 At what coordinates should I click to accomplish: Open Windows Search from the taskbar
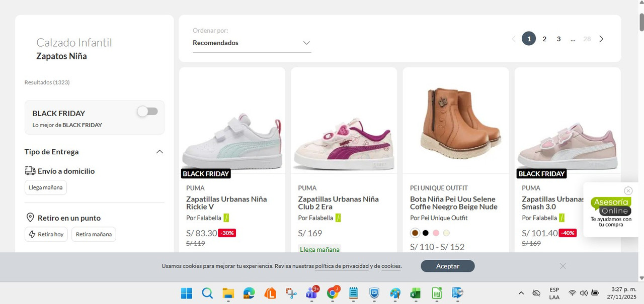(207, 293)
